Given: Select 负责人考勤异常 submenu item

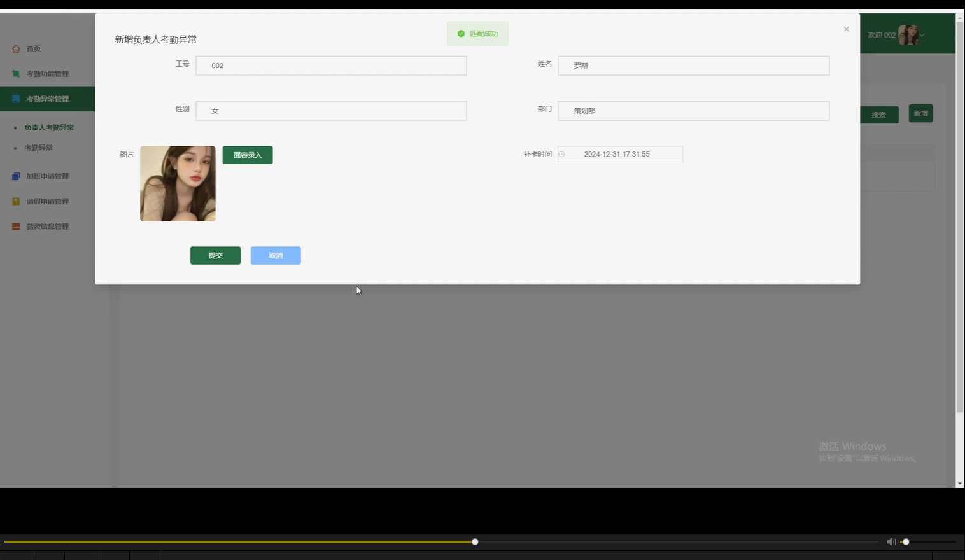Looking at the screenshot, I should coord(49,127).
